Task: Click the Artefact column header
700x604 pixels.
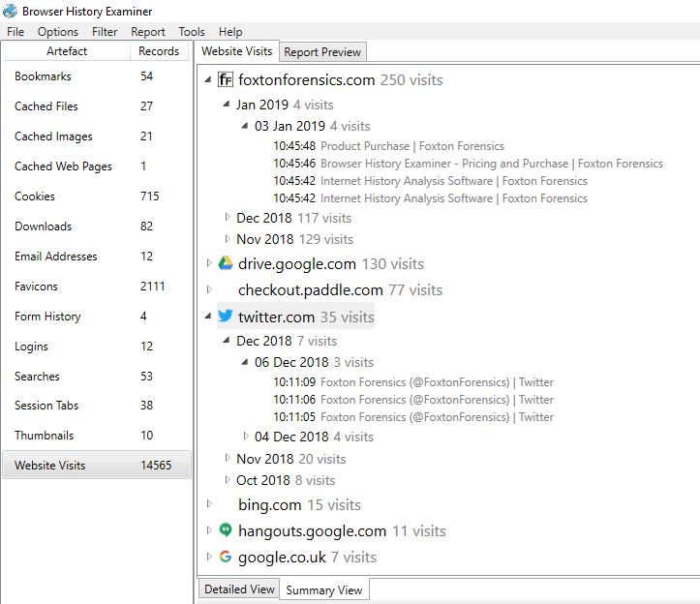Action: click(x=67, y=51)
